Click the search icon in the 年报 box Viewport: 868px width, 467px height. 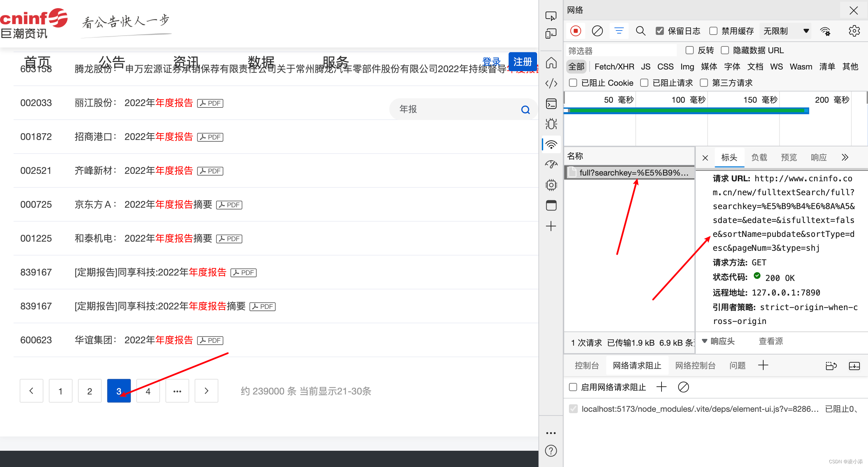point(525,109)
